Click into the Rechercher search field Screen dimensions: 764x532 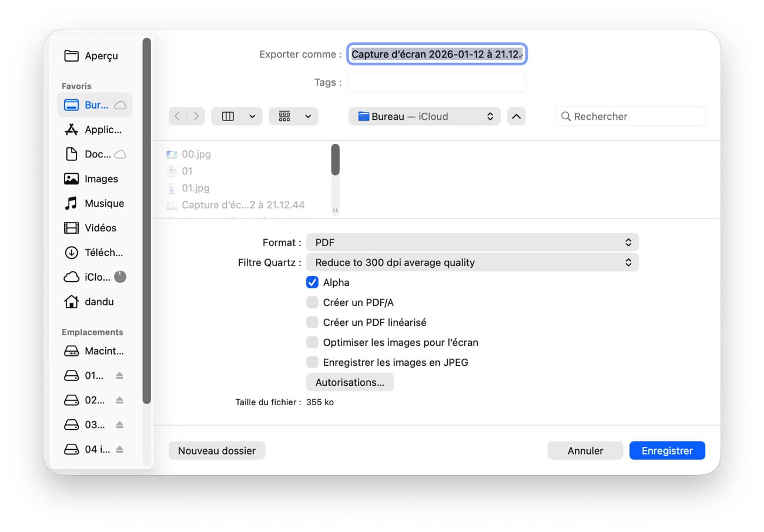(x=637, y=116)
